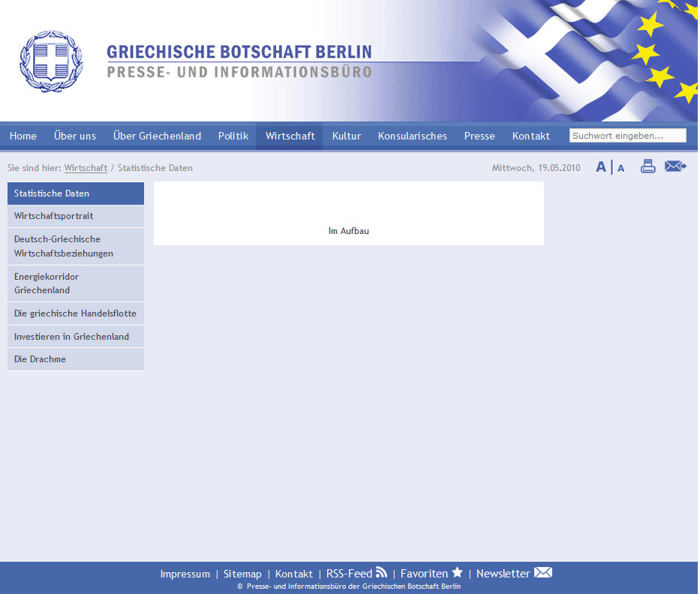Image resolution: width=700 pixels, height=594 pixels.
Task: Switch to the Wirtschaft tab
Action: [290, 136]
